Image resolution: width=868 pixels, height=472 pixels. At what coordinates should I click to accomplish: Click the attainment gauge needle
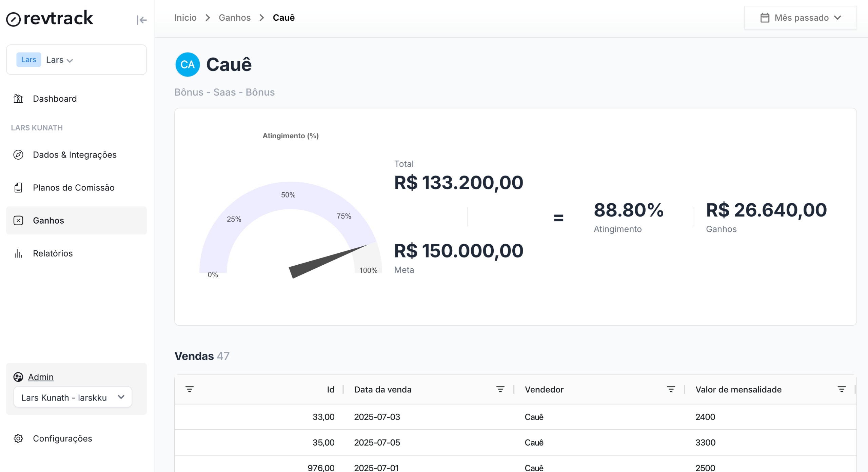[325, 262]
